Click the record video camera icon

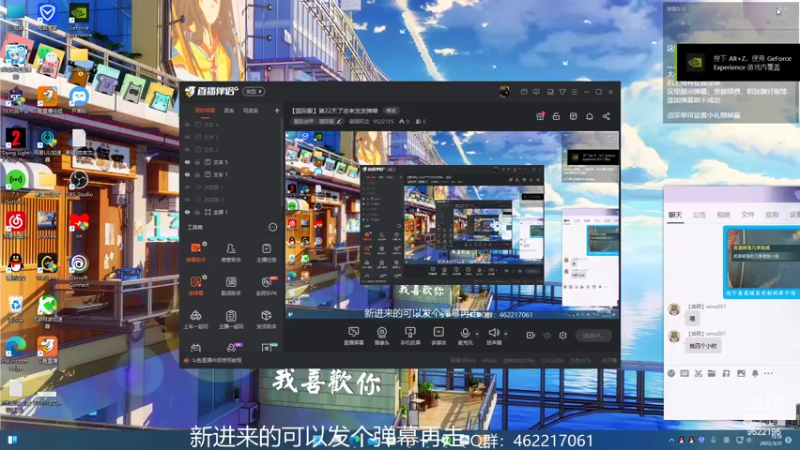531,335
